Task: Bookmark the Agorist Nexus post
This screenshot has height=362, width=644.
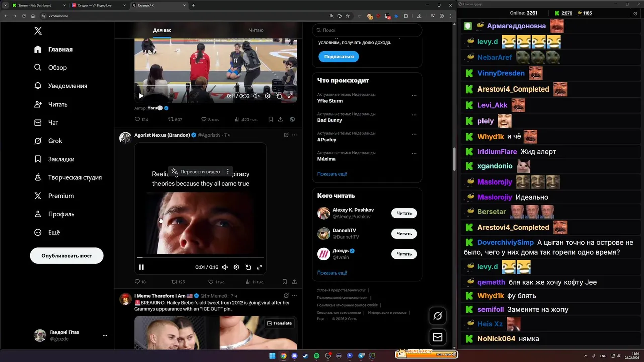Action: pyautogui.click(x=284, y=282)
